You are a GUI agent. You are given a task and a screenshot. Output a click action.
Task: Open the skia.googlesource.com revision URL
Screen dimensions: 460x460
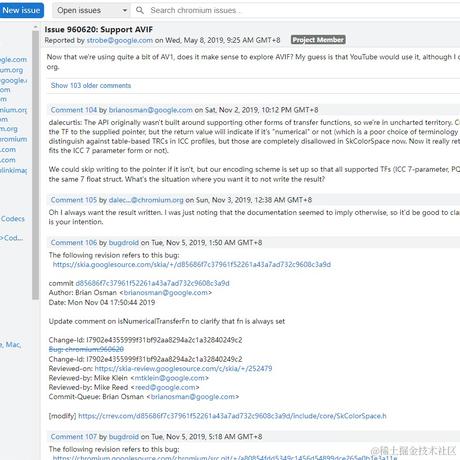pyautogui.click(x=192, y=264)
